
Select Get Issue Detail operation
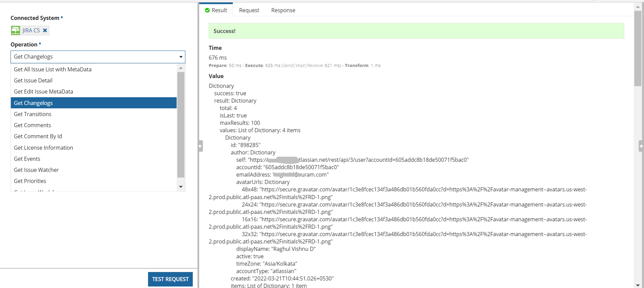94,80
